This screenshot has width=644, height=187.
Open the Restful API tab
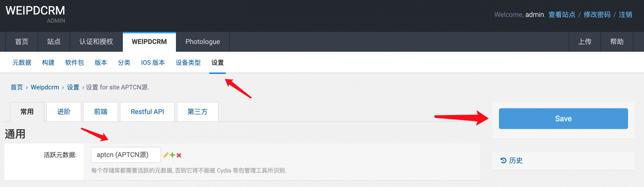click(x=147, y=112)
